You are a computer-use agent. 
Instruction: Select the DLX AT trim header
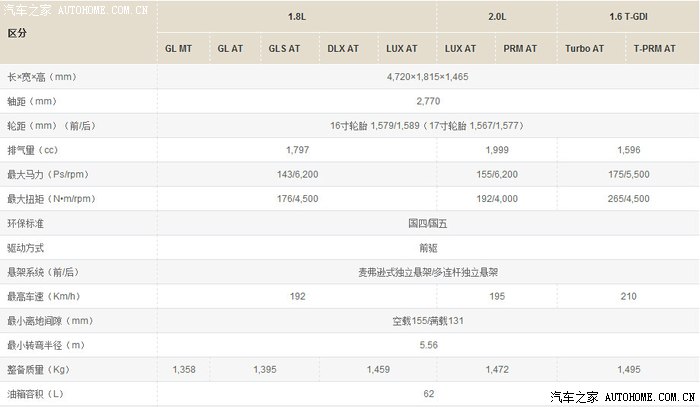pos(342,48)
